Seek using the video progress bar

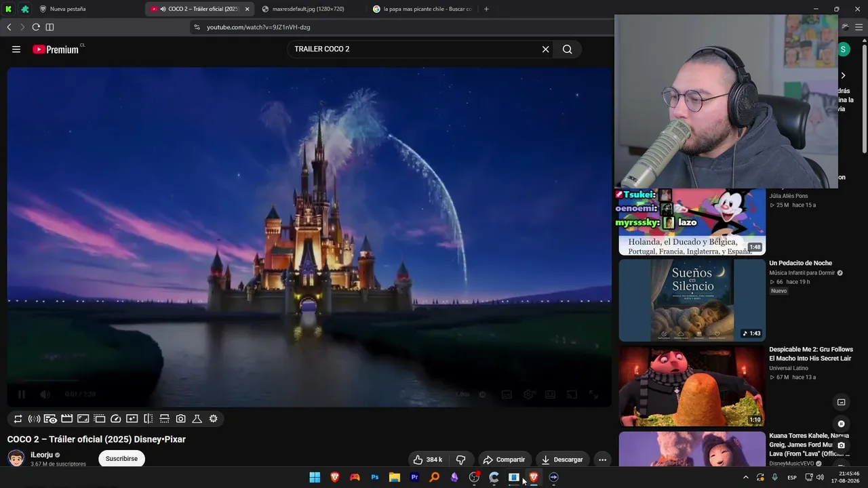click(x=310, y=381)
